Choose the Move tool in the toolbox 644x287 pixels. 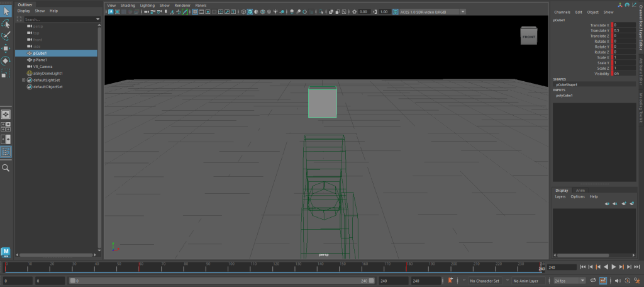6,48
